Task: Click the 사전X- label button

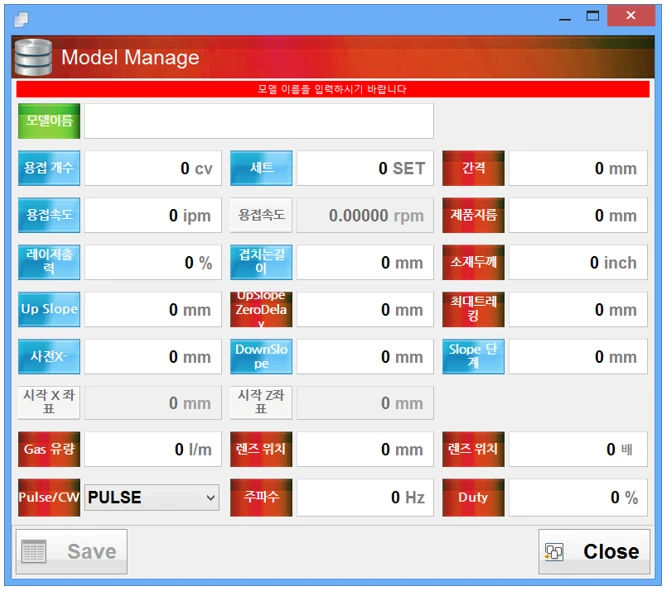Action: click(49, 356)
